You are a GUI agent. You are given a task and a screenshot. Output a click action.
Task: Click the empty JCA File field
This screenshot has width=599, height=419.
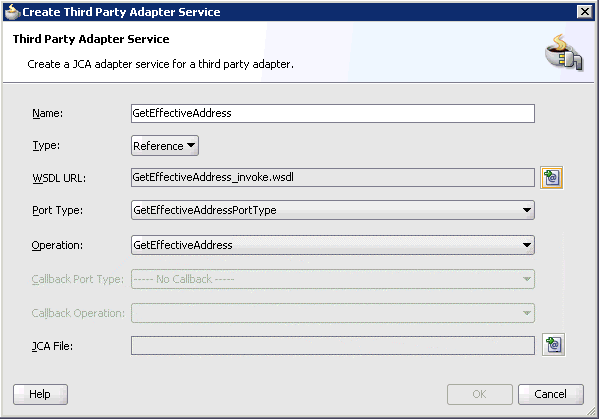point(332,345)
